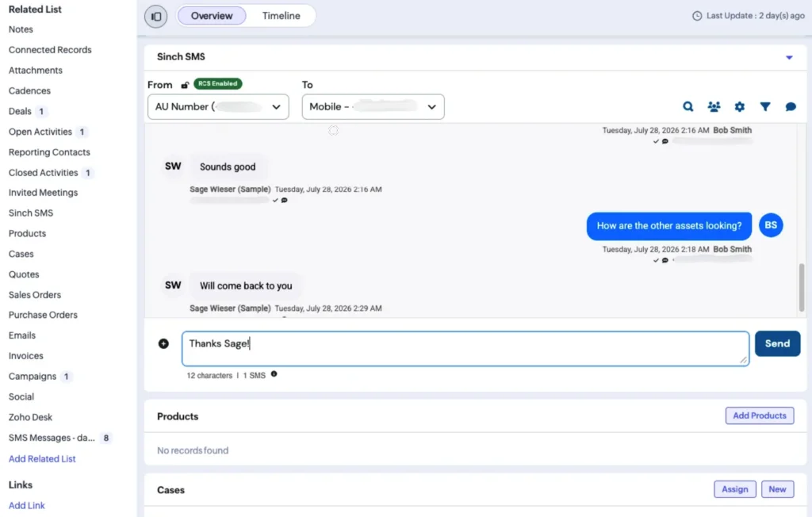Open the To Mobile number dropdown

coord(373,107)
